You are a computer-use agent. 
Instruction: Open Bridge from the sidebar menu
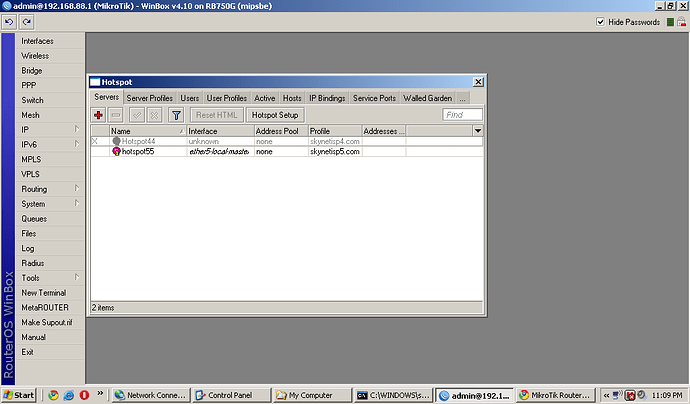[50, 70]
